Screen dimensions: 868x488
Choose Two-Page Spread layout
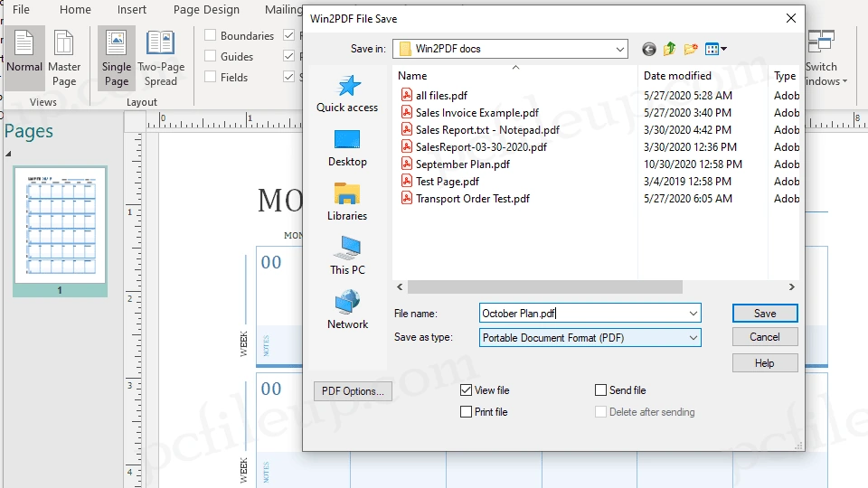pyautogui.click(x=161, y=56)
